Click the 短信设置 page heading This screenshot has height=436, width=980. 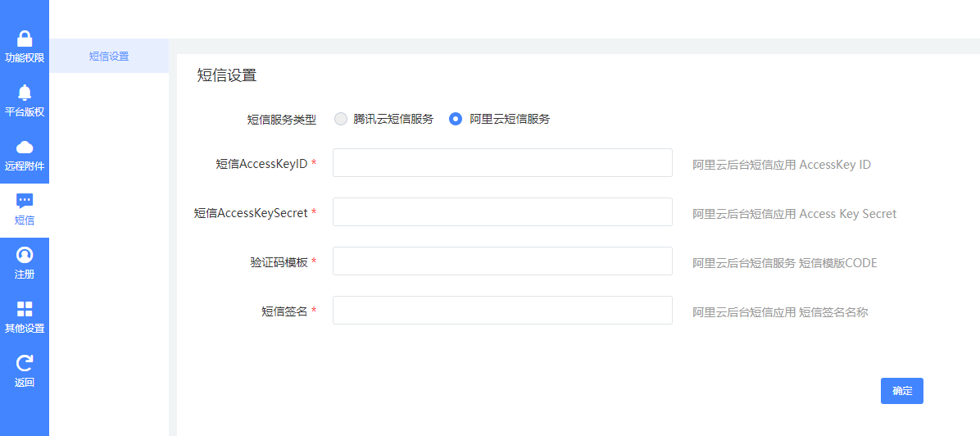(227, 75)
